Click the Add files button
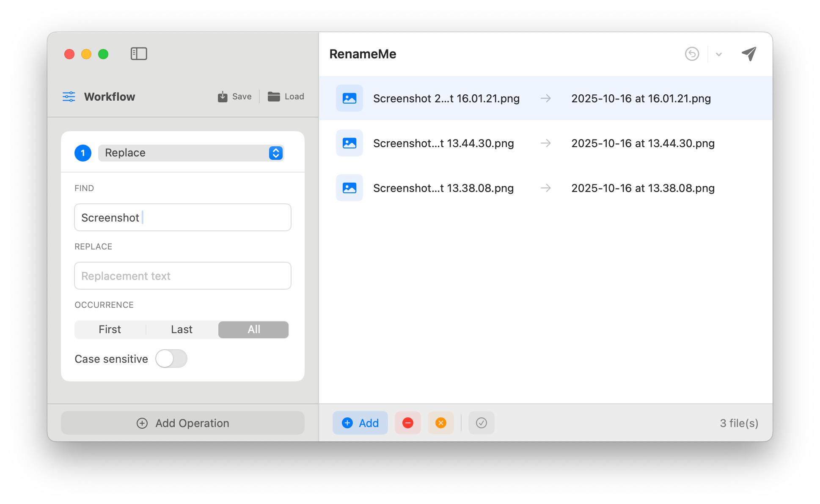This screenshot has height=504, width=820. [x=360, y=423]
